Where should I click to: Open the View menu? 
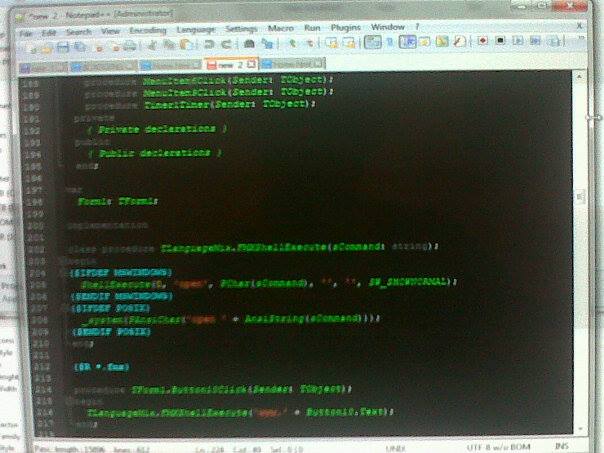coord(111,31)
